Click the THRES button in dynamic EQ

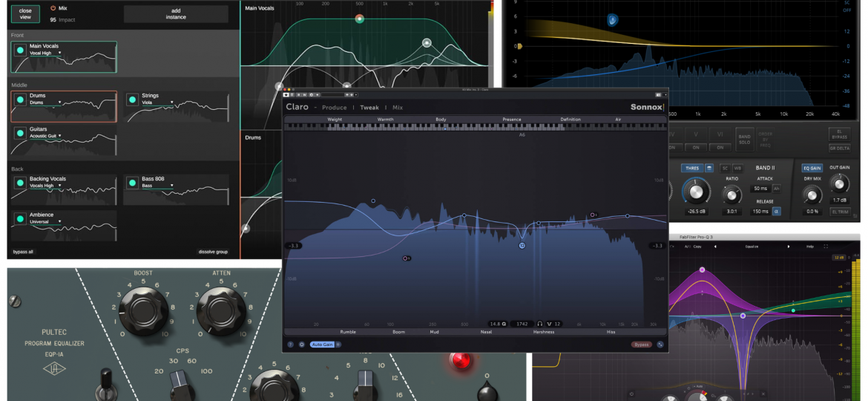tap(692, 168)
